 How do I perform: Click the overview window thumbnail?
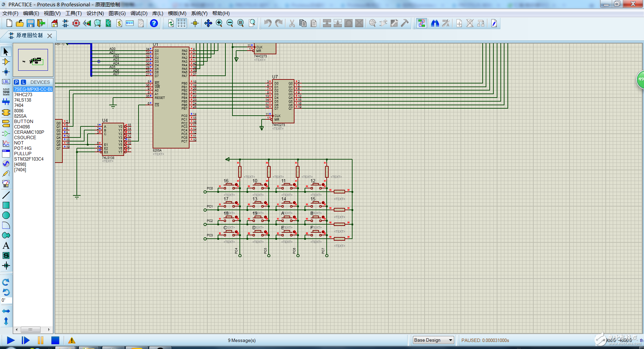pos(33,60)
